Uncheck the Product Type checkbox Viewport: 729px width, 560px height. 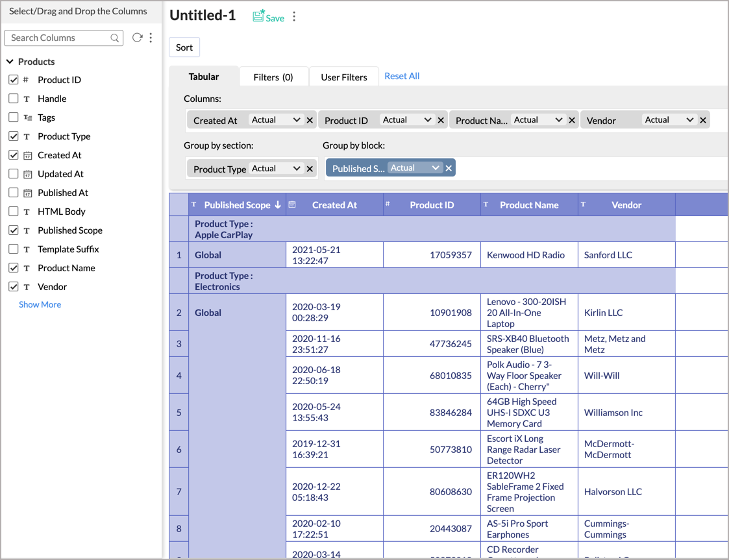click(14, 136)
